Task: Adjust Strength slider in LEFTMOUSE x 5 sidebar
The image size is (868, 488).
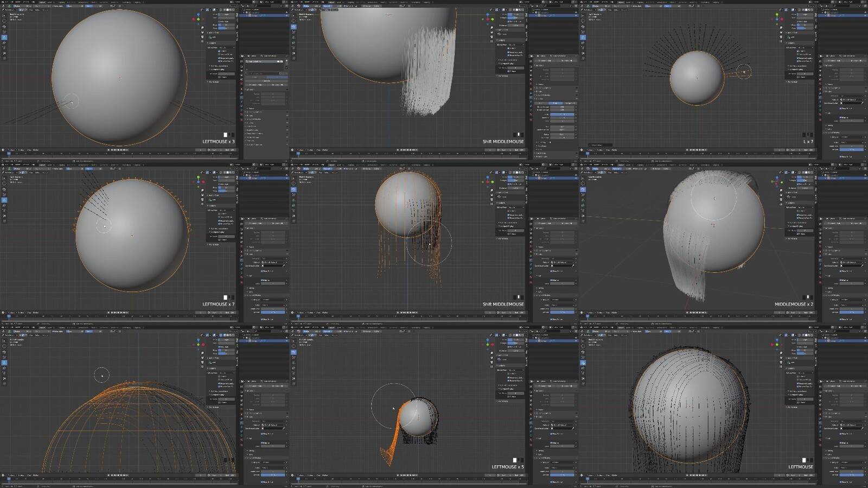Action: (x=515, y=343)
